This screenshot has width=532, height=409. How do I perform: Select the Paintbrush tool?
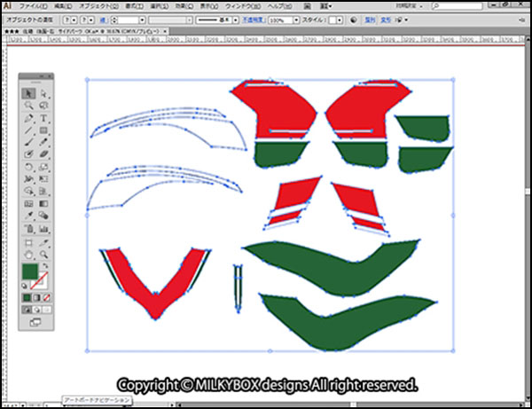point(28,142)
